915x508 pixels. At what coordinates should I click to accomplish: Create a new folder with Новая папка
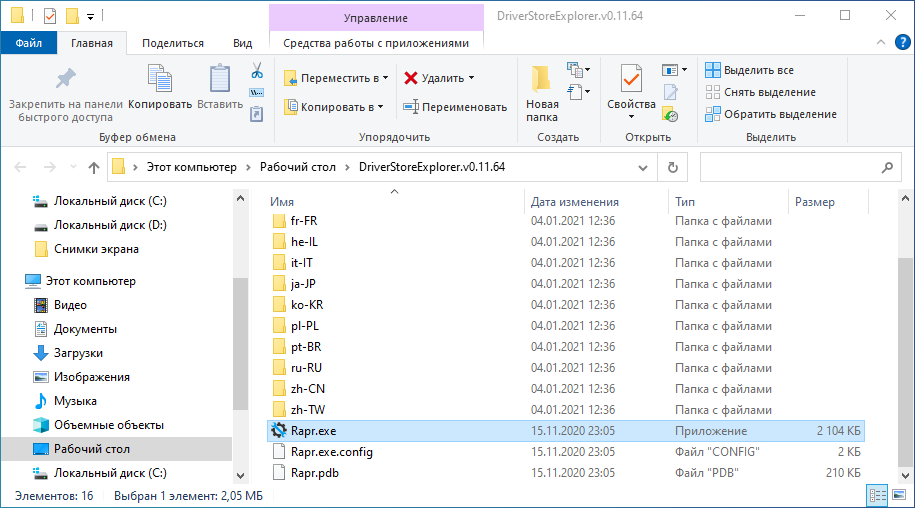542,94
